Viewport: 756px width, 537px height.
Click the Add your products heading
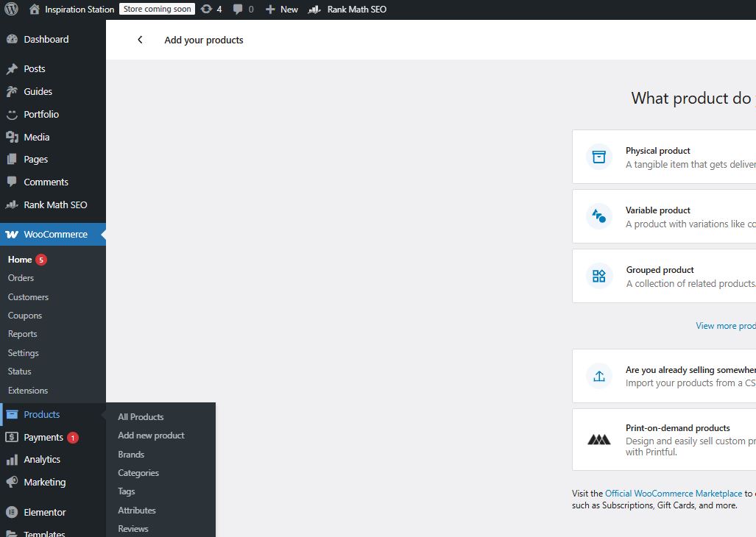point(203,40)
